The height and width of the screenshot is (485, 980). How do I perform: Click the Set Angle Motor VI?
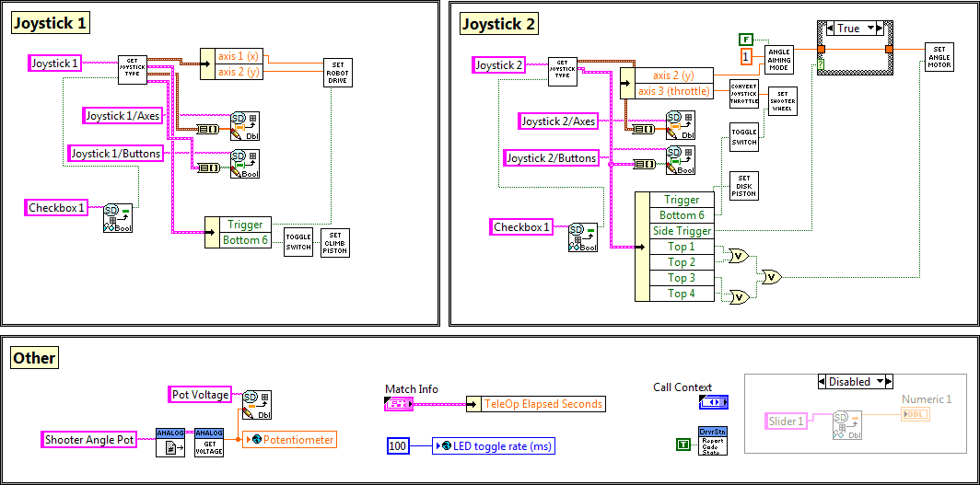(x=939, y=58)
